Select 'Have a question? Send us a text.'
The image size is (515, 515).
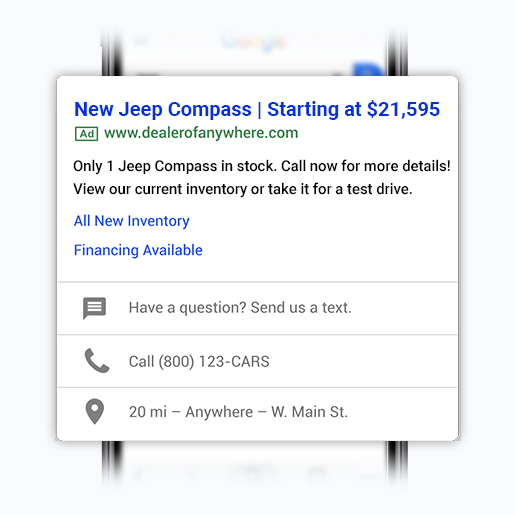(240, 308)
